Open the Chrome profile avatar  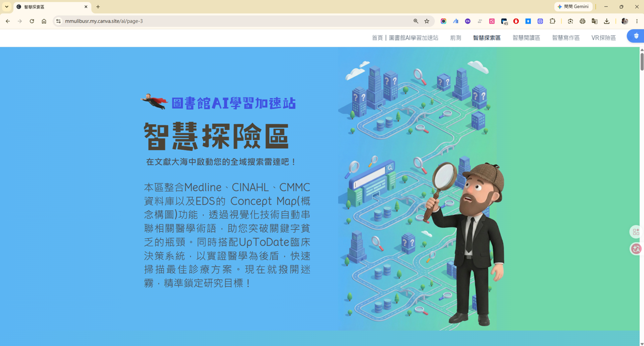(x=625, y=21)
